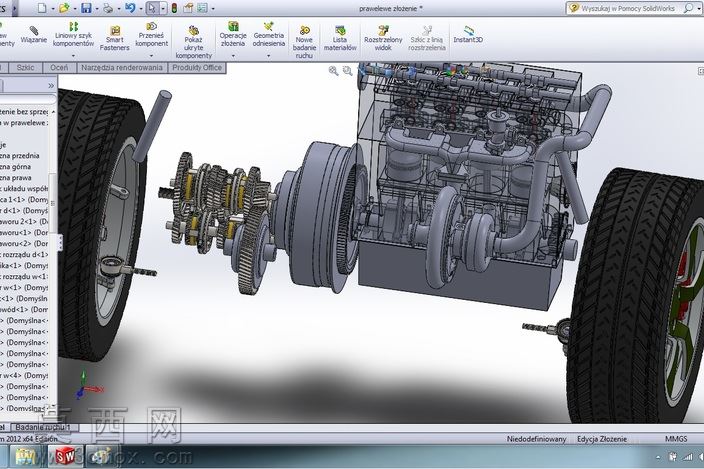This screenshot has width=704, height=469.
Task: Create a new document with the New icon
Action: [x=42, y=8]
